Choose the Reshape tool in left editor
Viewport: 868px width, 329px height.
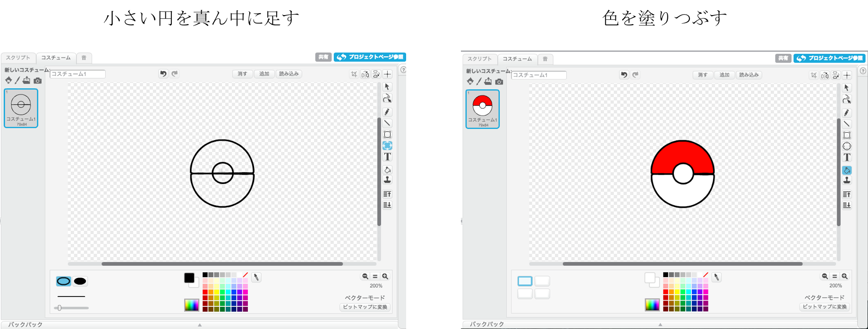click(x=387, y=99)
